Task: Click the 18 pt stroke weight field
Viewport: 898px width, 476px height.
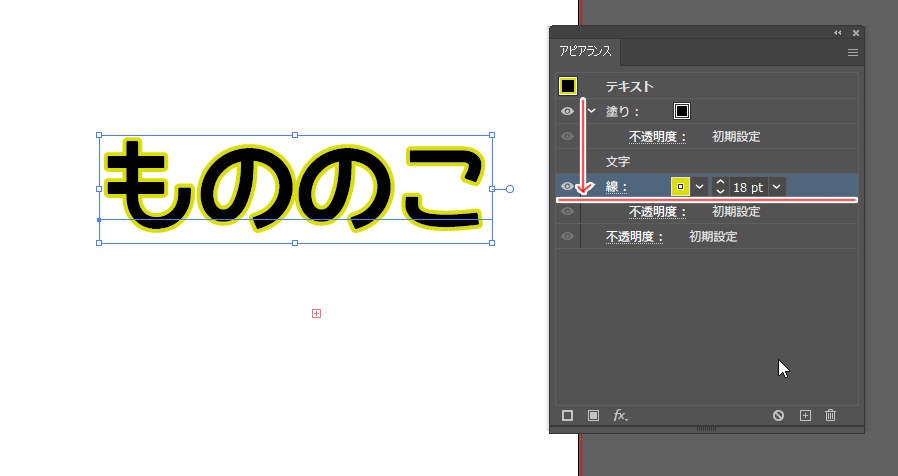Action: coord(747,187)
